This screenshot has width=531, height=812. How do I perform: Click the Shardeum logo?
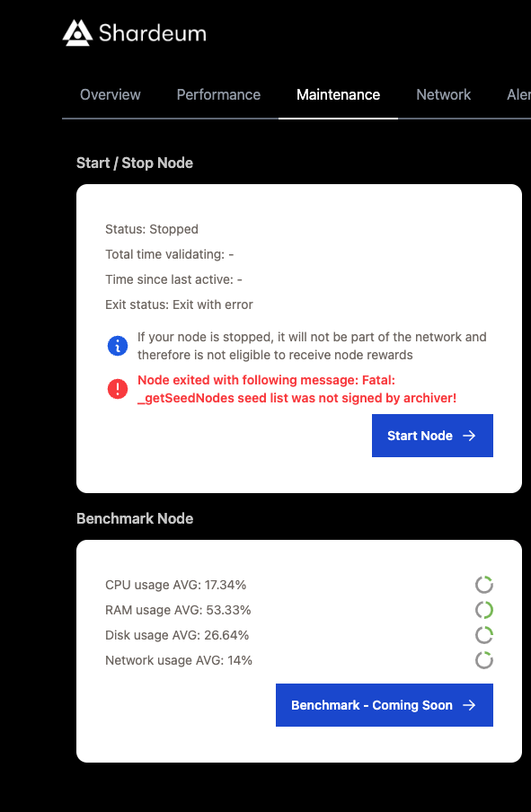[x=133, y=33]
